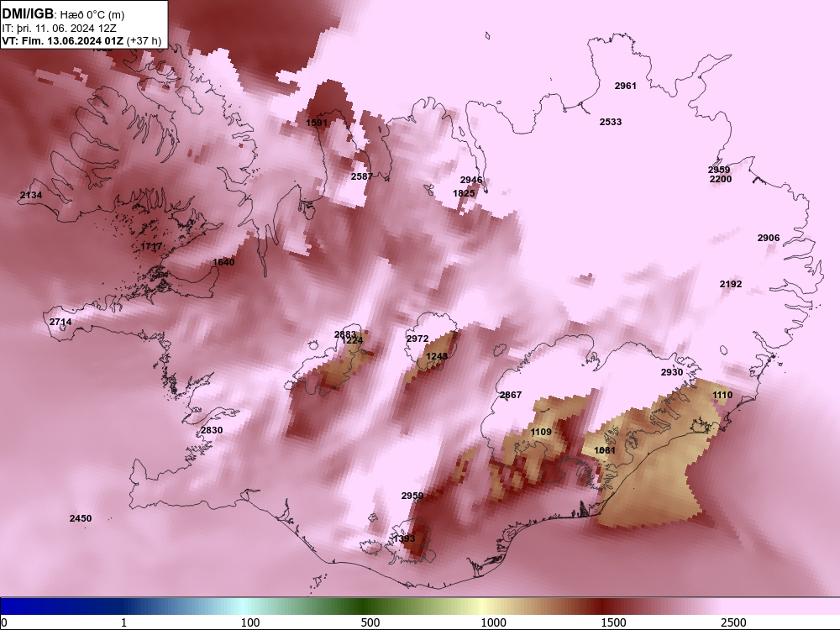Viewport: 840px width, 630px height.
Task: Click the map value 1224
Action: tap(352, 340)
